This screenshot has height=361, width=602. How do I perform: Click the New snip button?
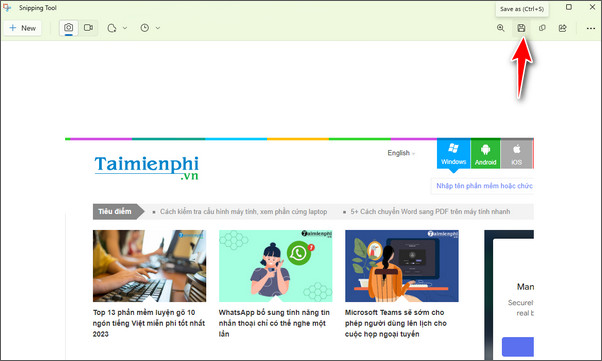click(23, 28)
